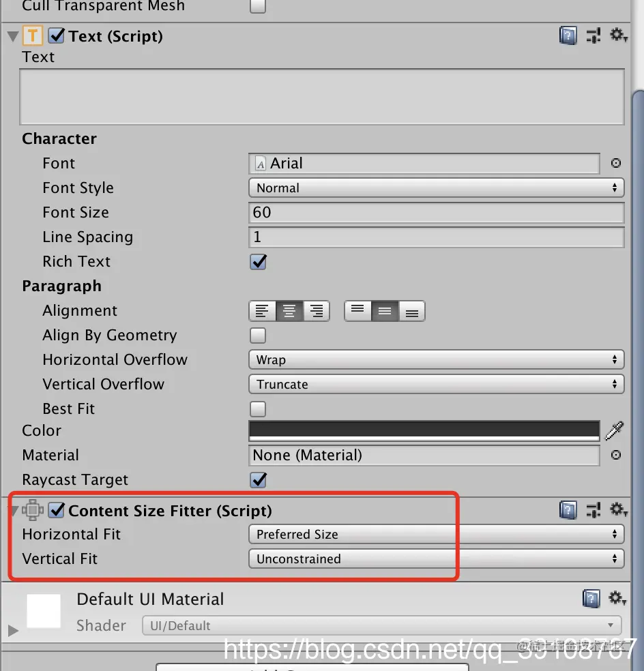This screenshot has height=671, width=644.
Task: Enable Best Fit
Action: [x=257, y=408]
